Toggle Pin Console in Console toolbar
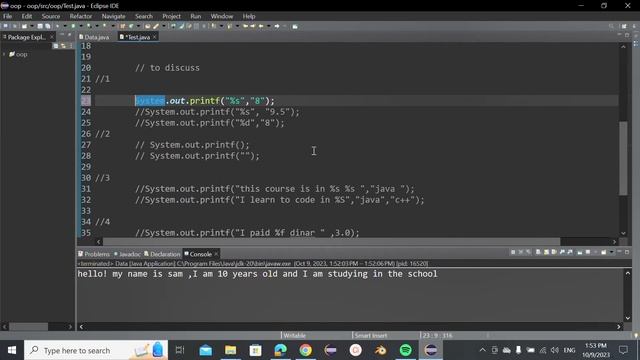This screenshot has width=640, height=360. tap(580, 252)
